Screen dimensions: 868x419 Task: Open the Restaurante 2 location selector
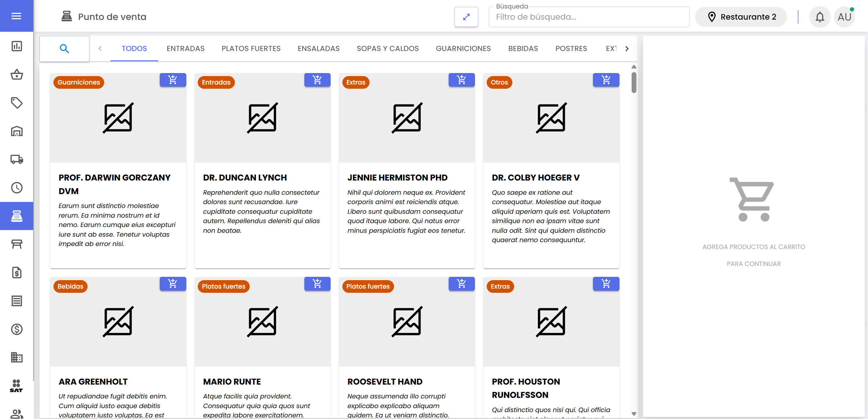(x=741, y=17)
